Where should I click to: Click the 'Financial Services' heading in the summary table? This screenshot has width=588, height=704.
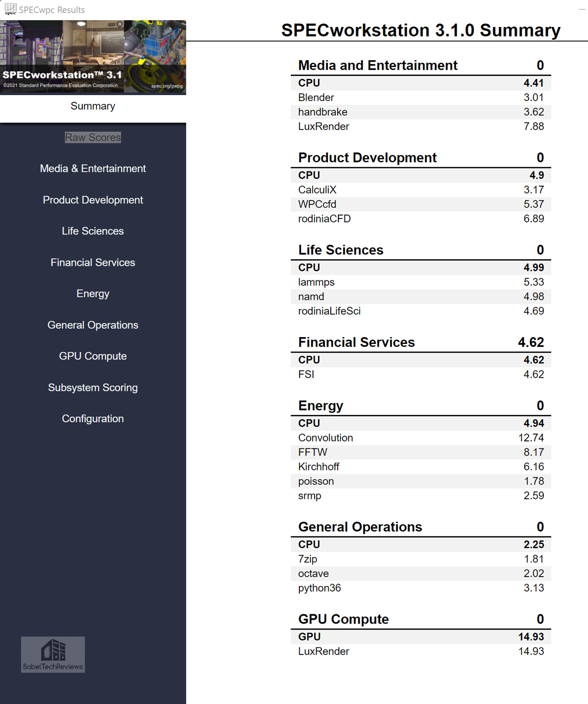[x=357, y=342]
